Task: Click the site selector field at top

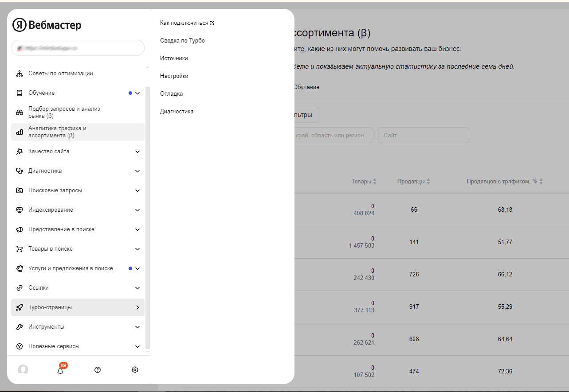Action: point(78,48)
